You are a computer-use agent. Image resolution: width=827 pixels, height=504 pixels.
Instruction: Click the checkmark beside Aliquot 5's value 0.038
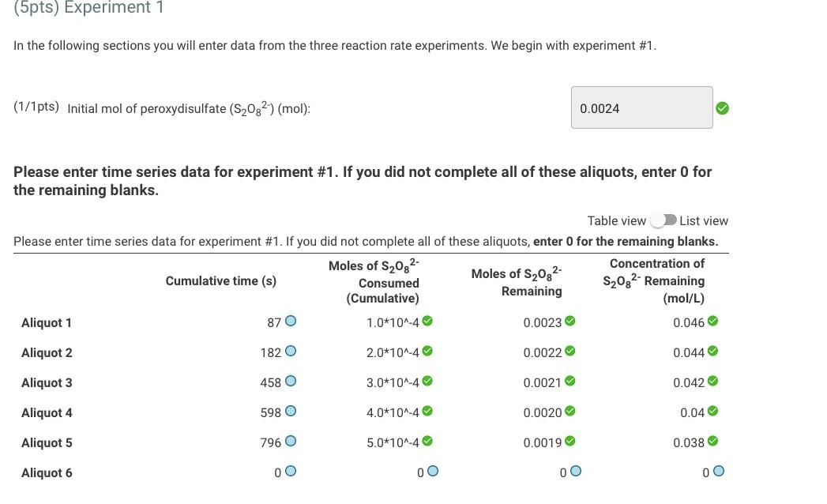point(714,441)
